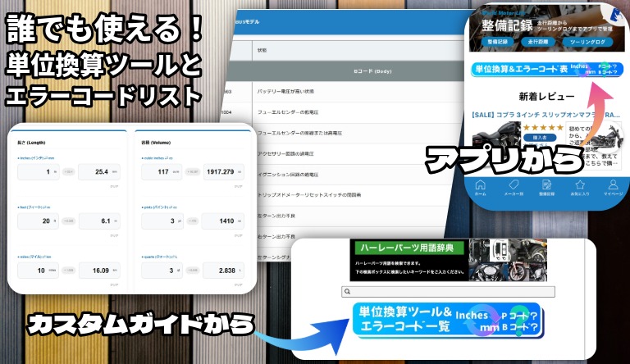Select the イグニッション回路の過電圧 error row
This screenshot has width=630, height=364.
[x=355, y=175]
